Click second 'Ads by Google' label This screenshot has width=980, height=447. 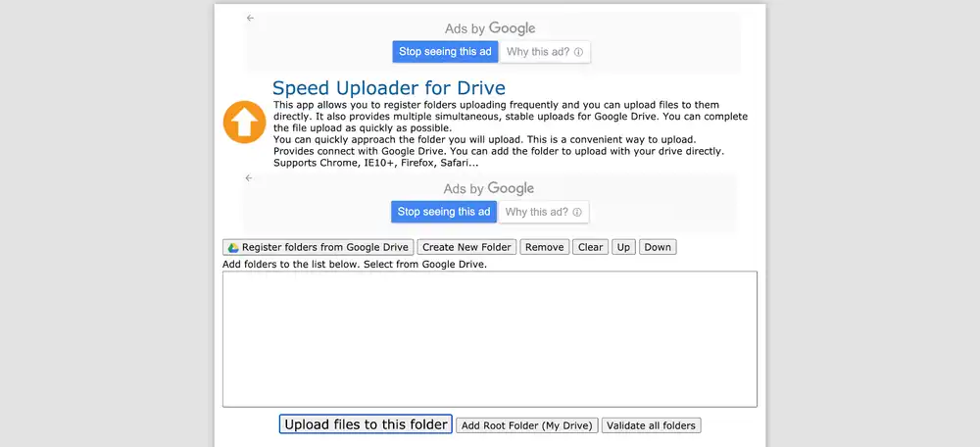tap(489, 188)
